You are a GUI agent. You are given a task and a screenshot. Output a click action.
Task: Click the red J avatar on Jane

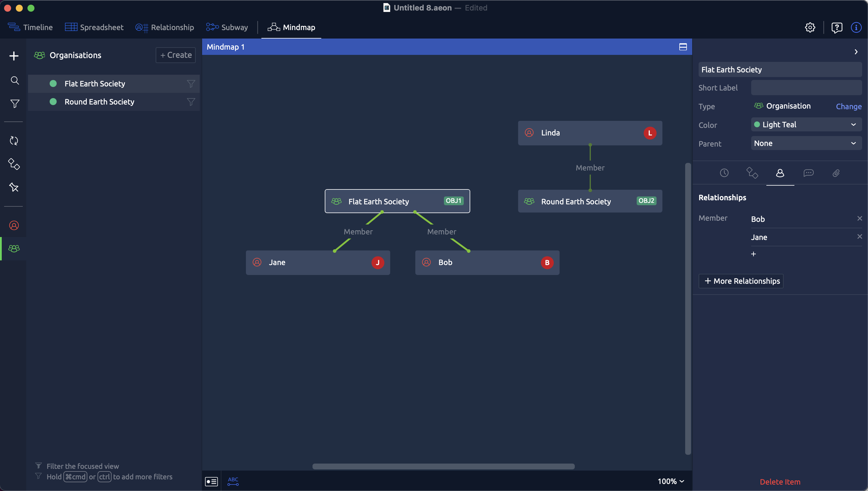click(x=378, y=263)
